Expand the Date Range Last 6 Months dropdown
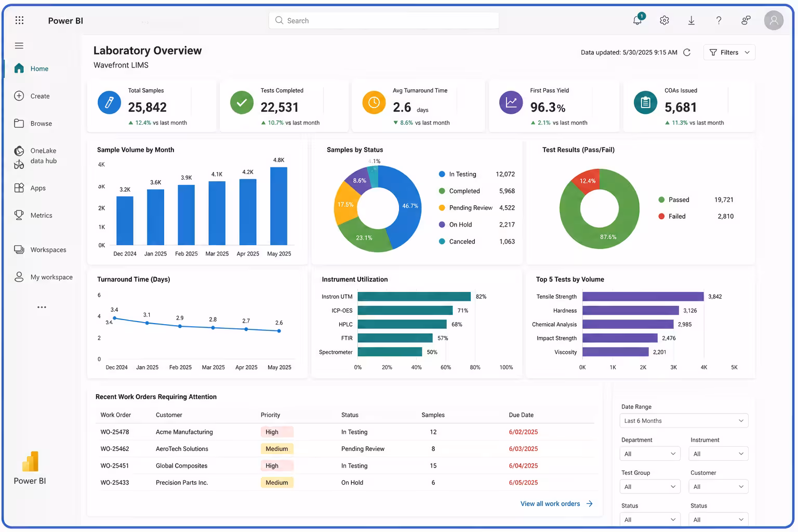The width and height of the screenshot is (798, 532). click(x=684, y=421)
